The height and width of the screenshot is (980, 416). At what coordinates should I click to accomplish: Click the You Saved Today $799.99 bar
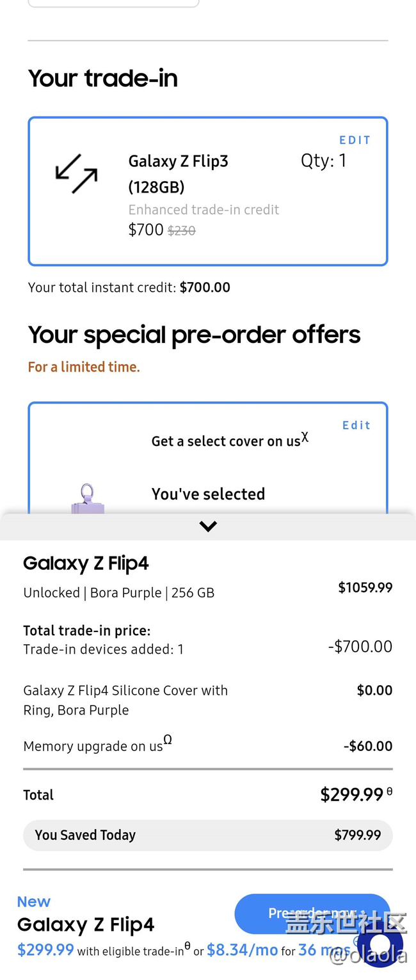[208, 835]
